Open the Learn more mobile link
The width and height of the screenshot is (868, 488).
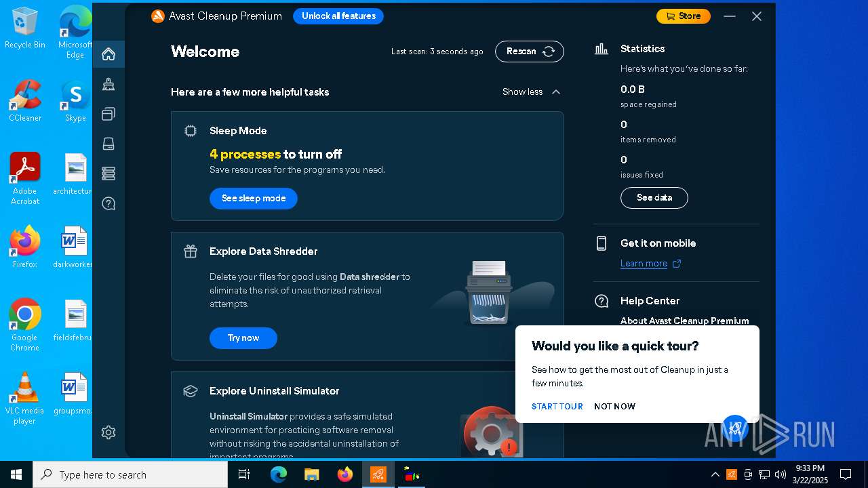(x=644, y=264)
